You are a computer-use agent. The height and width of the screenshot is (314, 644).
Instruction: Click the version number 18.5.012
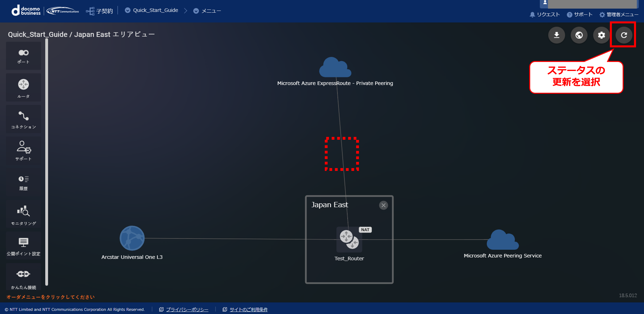[x=628, y=295]
